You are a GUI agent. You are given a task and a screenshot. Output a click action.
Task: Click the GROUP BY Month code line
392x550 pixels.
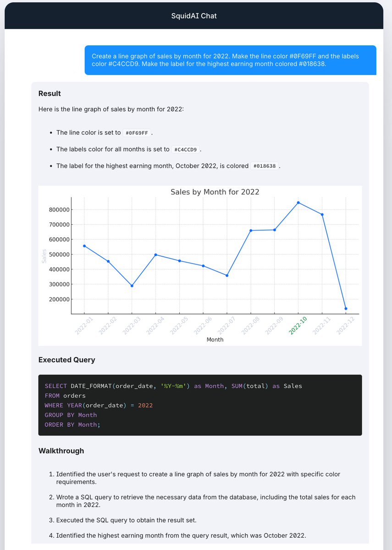(71, 415)
